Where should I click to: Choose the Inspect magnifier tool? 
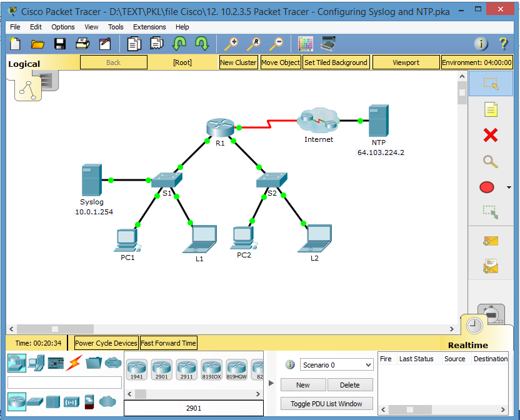pyautogui.click(x=490, y=162)
